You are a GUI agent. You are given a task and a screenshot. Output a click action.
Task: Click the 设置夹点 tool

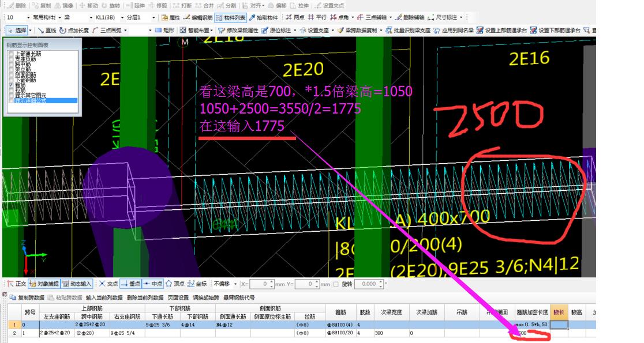(x=330, y=6)
